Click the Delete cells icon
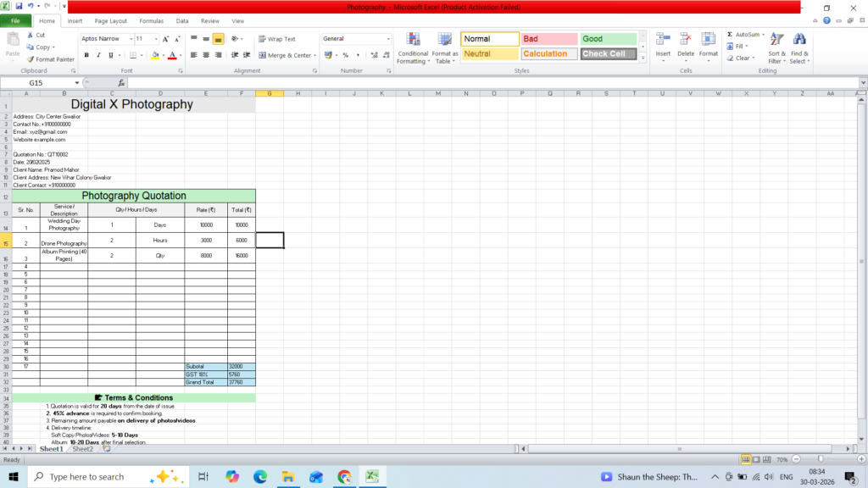Viewport: 868px width, 488px height. [685, 39]
